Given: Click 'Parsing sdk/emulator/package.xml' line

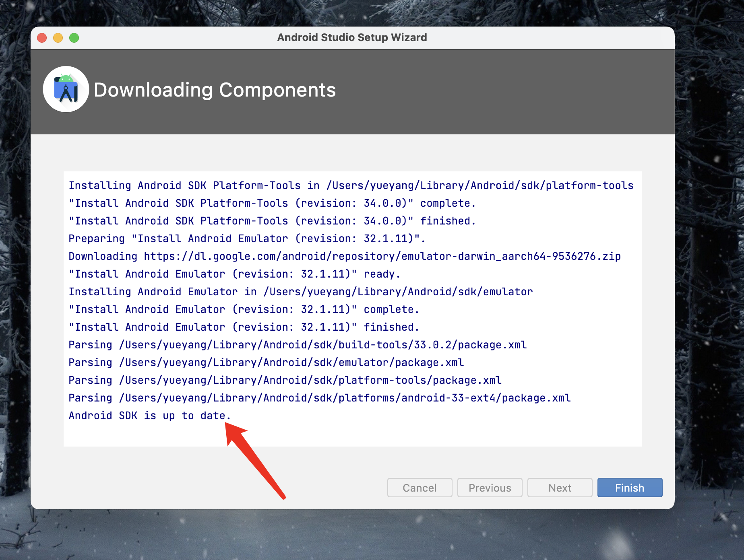Looking at the screenshot, I should point(266,362).
